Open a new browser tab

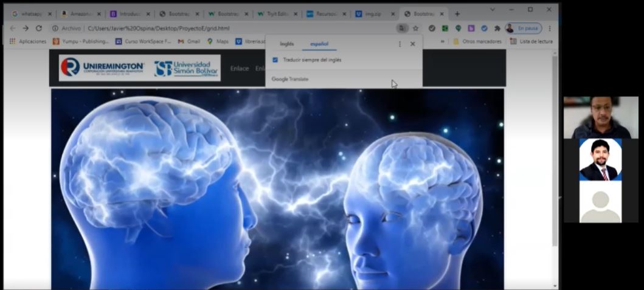click(457, 13)
